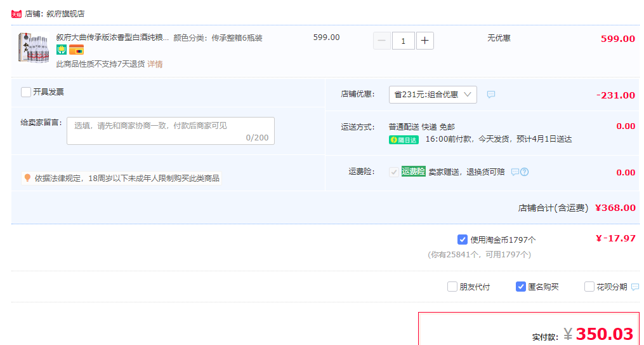Click the quantity input field showing 1
The height and width of the screenshot is (345, 644).
(x=404, y=41)
